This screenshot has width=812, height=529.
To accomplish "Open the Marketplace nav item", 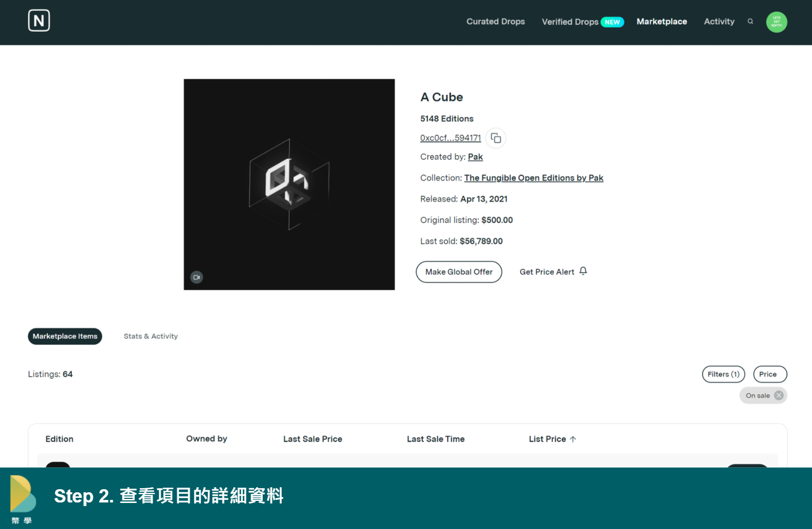I will click(661, 21).
